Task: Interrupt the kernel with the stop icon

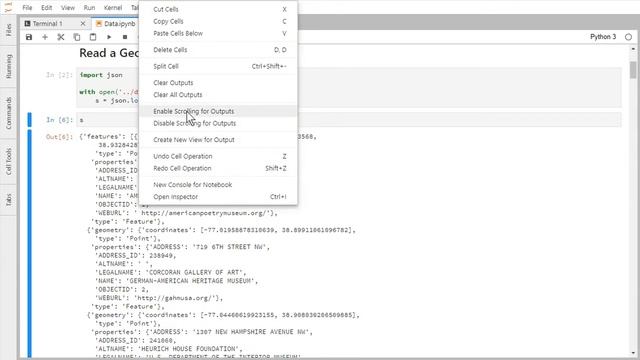Action: [125, 37]
